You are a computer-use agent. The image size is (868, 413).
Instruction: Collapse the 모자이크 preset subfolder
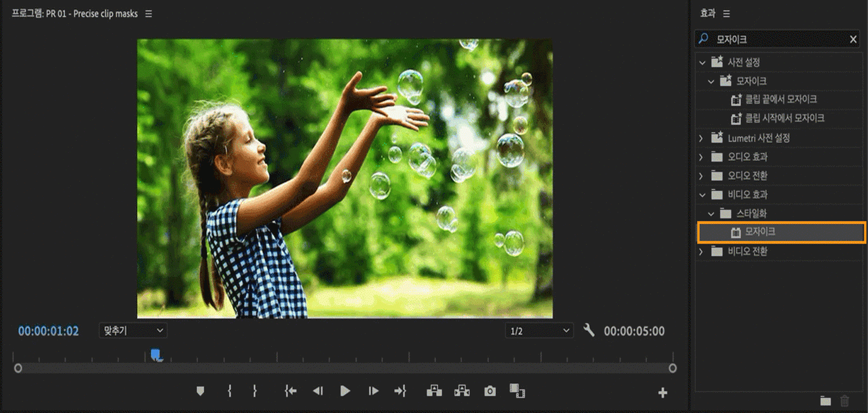coord(711,81)
